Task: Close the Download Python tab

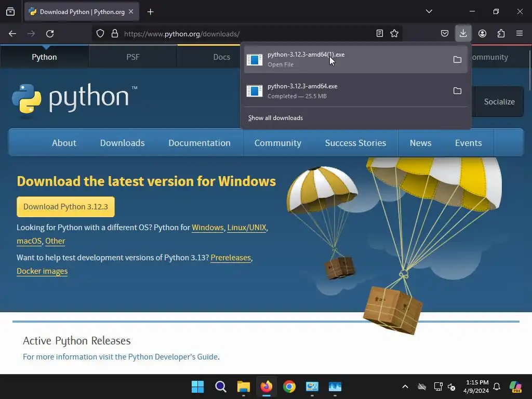Action: 131,11
